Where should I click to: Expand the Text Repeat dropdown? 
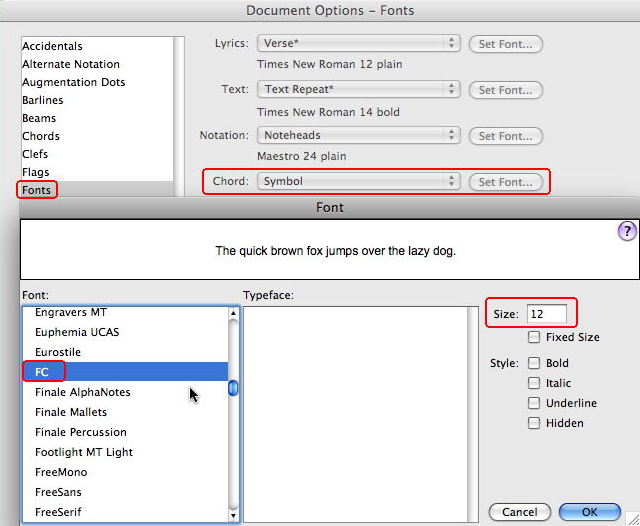pos(358,89)
